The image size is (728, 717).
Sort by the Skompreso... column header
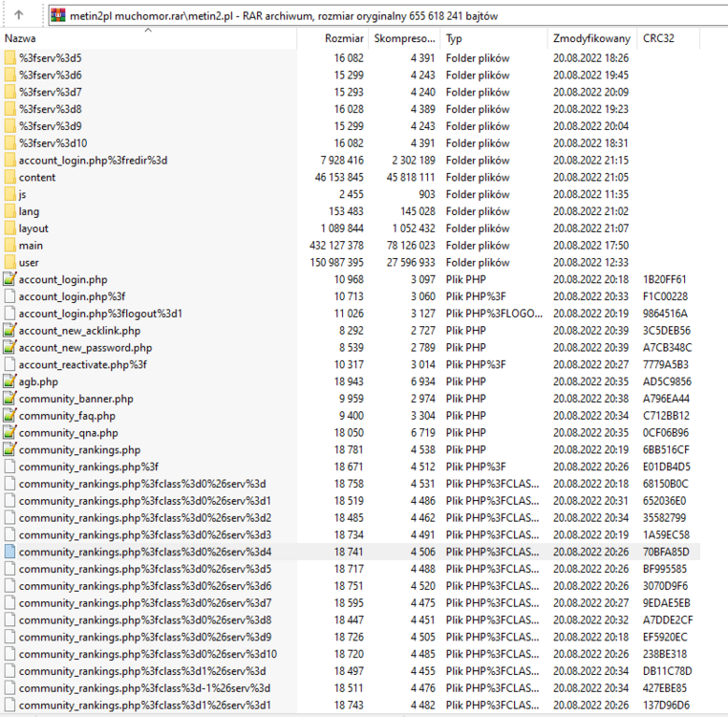[x=404, y=38]
